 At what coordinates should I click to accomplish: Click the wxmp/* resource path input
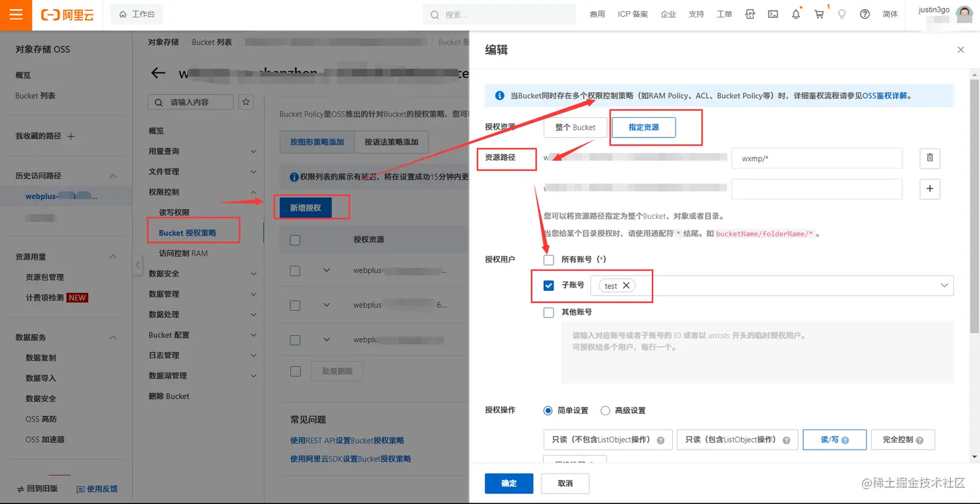817,158
